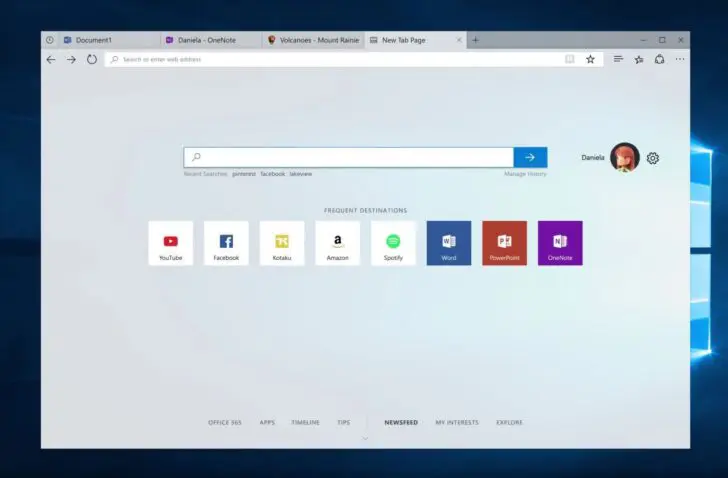Open the Word tile
This screenshot has height=478, width=728.
(x=449, y=243)
